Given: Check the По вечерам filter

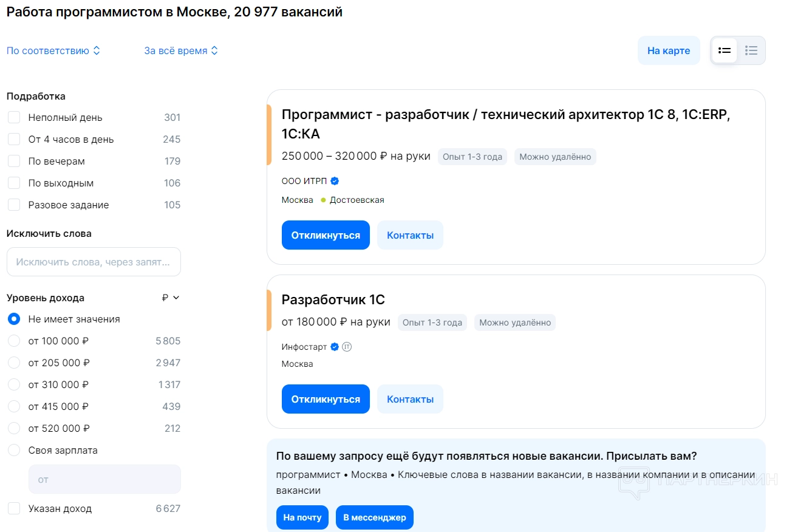Looking at the screenshot, I should pos(14,161).
